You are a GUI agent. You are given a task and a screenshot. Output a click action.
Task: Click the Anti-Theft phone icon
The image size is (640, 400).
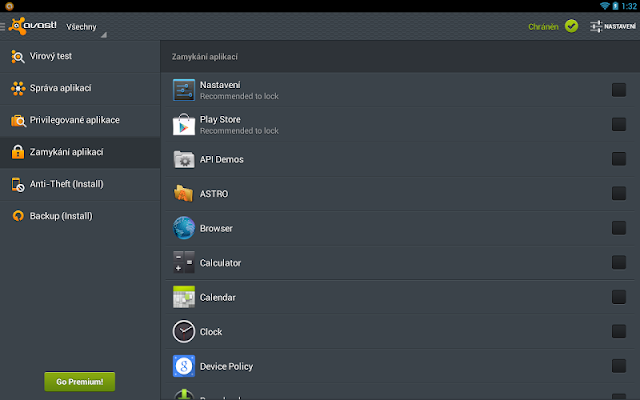pos(18,184)
